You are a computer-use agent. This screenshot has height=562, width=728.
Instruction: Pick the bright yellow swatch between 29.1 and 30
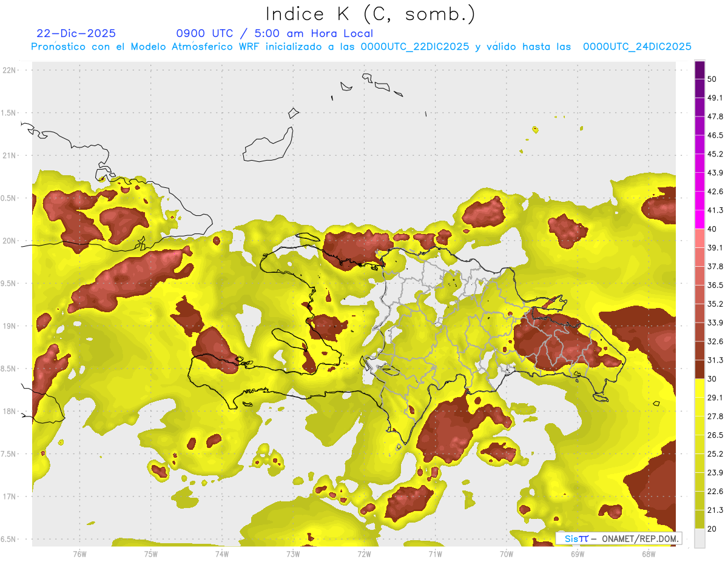point(699,389)
